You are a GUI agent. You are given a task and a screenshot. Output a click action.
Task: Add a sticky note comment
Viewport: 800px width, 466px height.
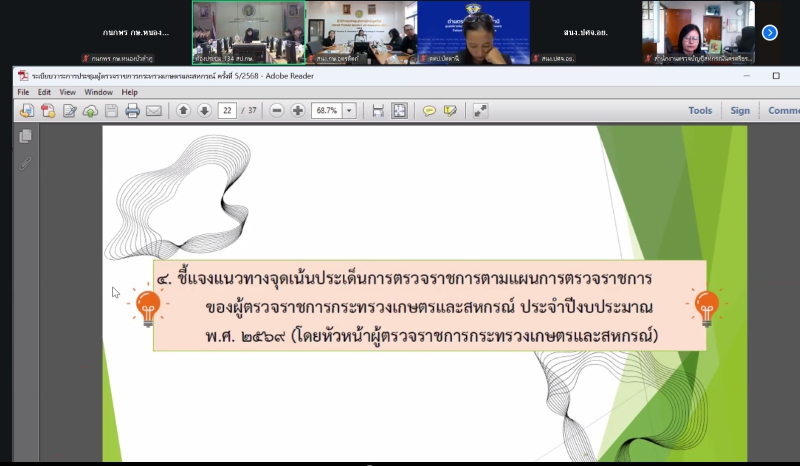429,111
